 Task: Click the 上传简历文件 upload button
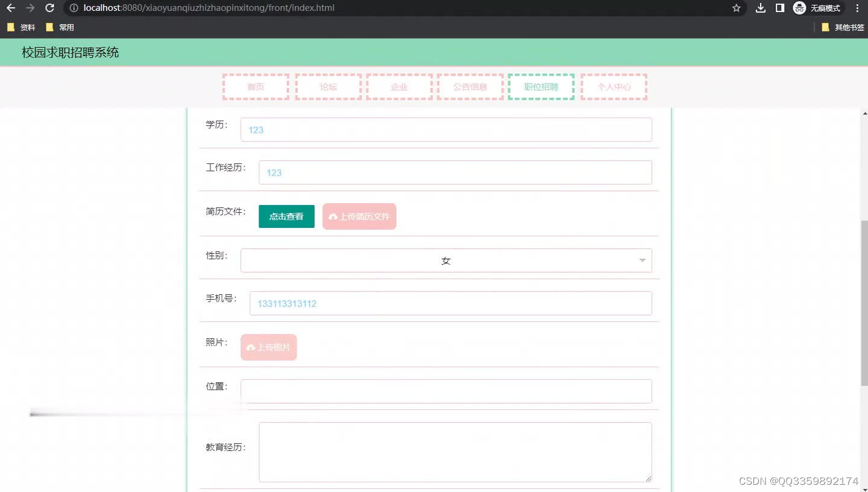pos(359,216)
